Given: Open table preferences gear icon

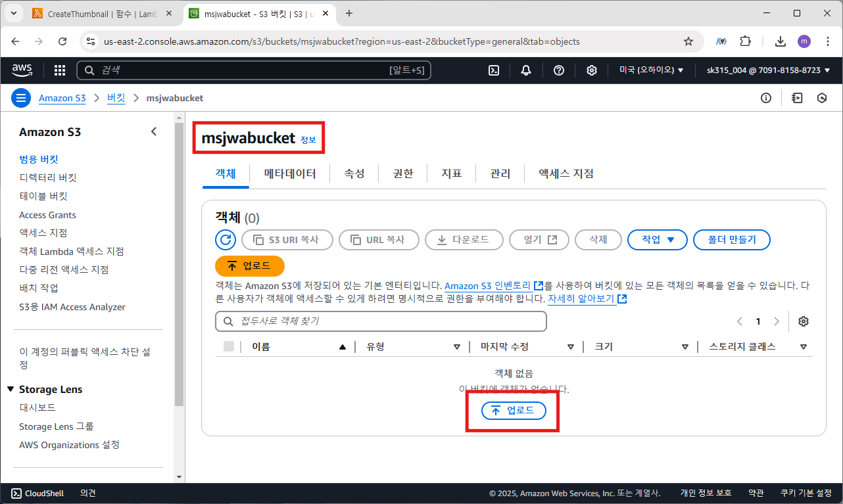Looking at the screenshot, I should tap(803, 321).
